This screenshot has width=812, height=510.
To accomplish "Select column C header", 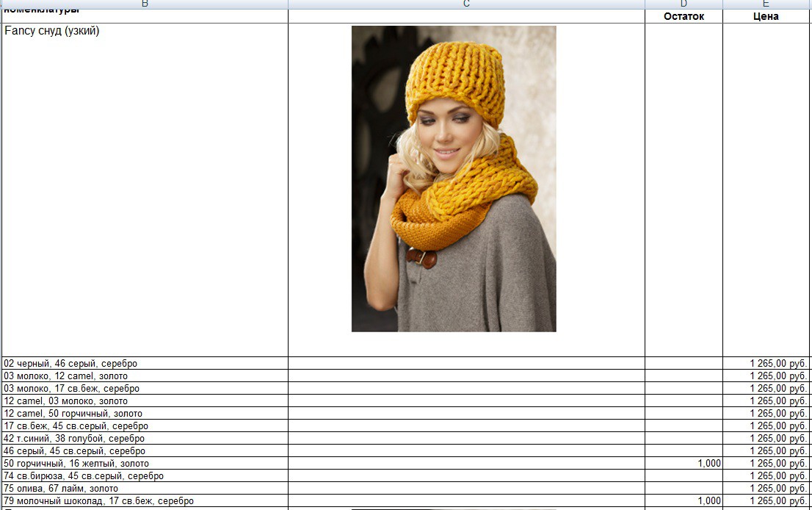I will [467, 4].
